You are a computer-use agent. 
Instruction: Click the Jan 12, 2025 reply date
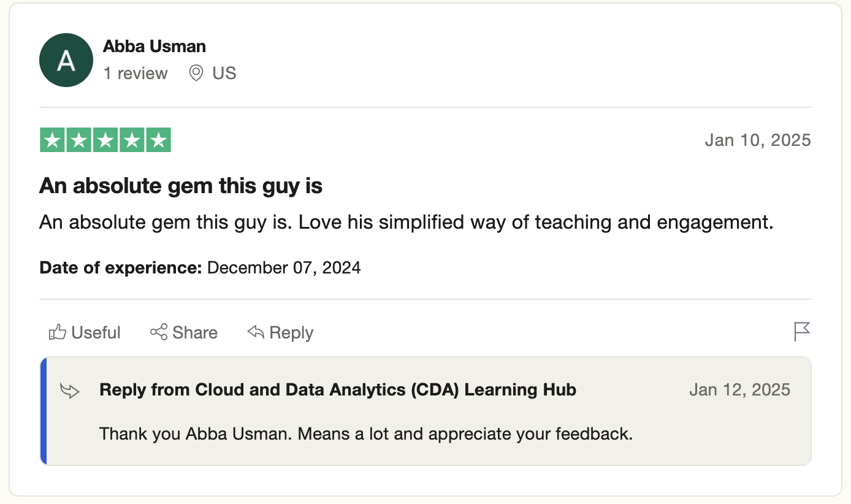pos(740,390)
